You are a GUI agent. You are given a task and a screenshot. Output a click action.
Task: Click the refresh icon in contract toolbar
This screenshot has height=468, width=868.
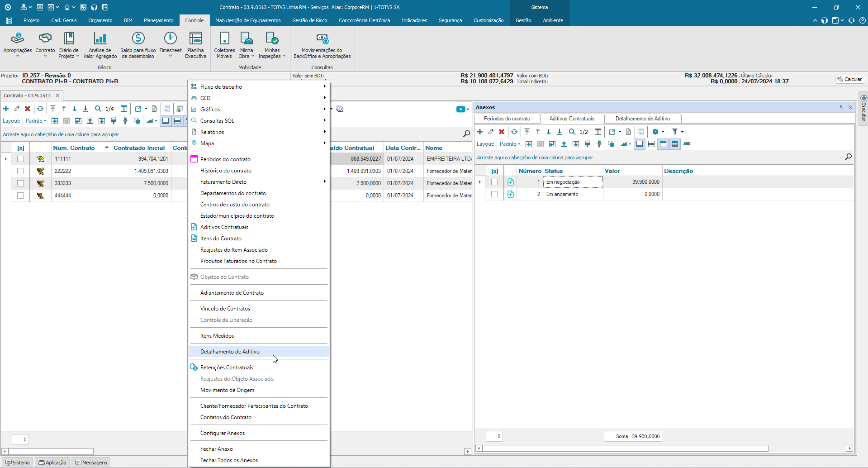[x=40, y=109]
